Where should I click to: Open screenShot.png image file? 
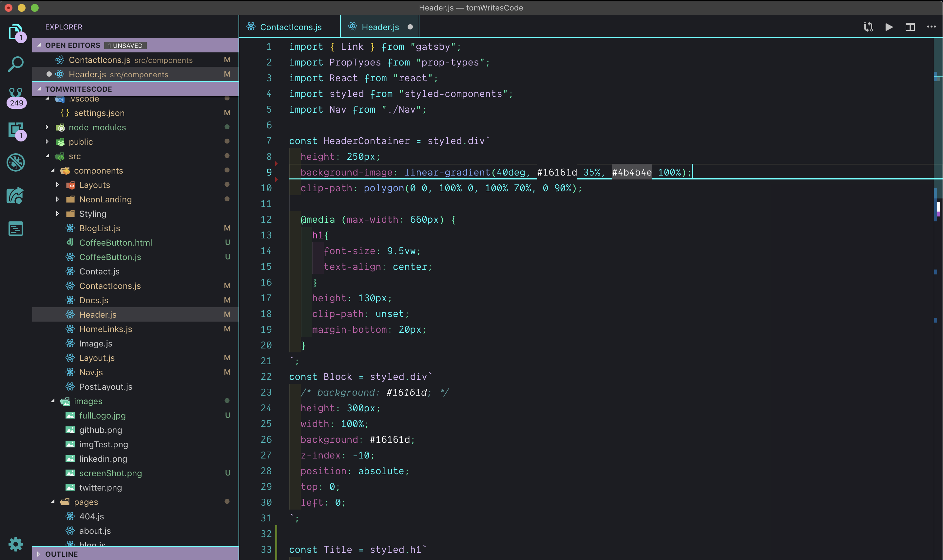(x=135, y=473)
